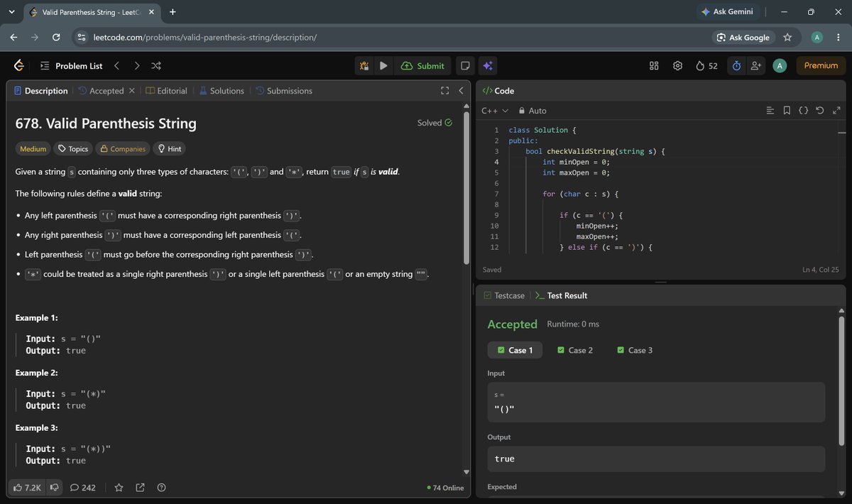Open LeetCode settings gear
The height and width of the screenshot is (504, 852).
point(678,66)
